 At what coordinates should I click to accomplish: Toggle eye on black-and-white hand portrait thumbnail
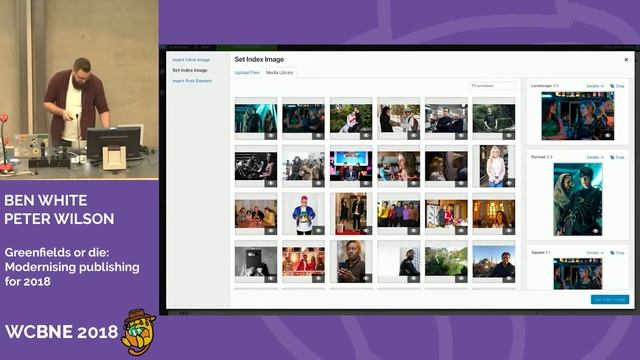pos(271,279)
